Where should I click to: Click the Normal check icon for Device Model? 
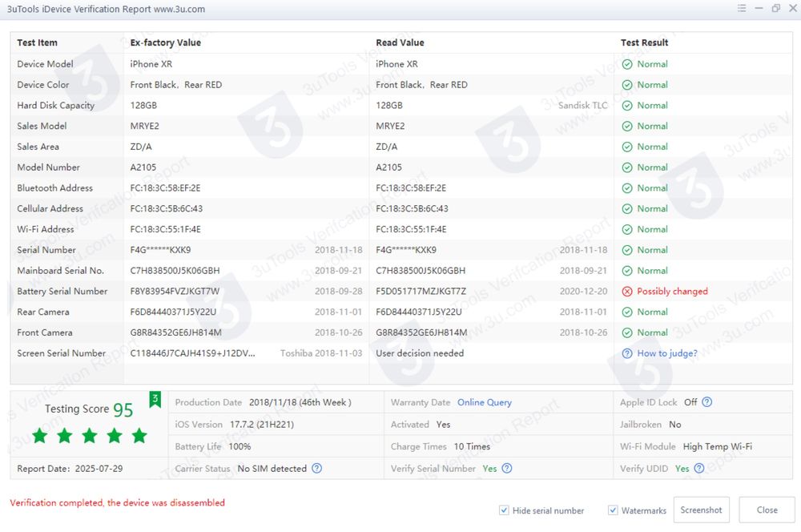point(627,64)
